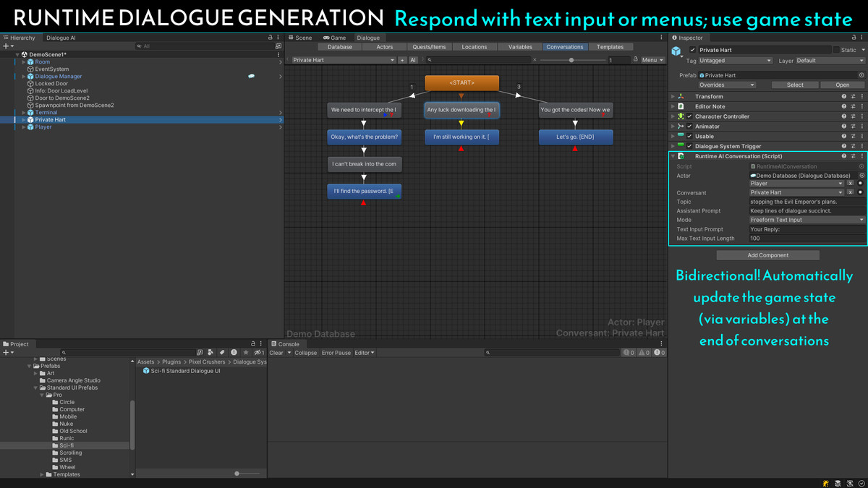Image resolution: width=868 pixels, height=488 pixels.
Task: Expand the Transform component foldout
Action: click(x=673, y=96)
